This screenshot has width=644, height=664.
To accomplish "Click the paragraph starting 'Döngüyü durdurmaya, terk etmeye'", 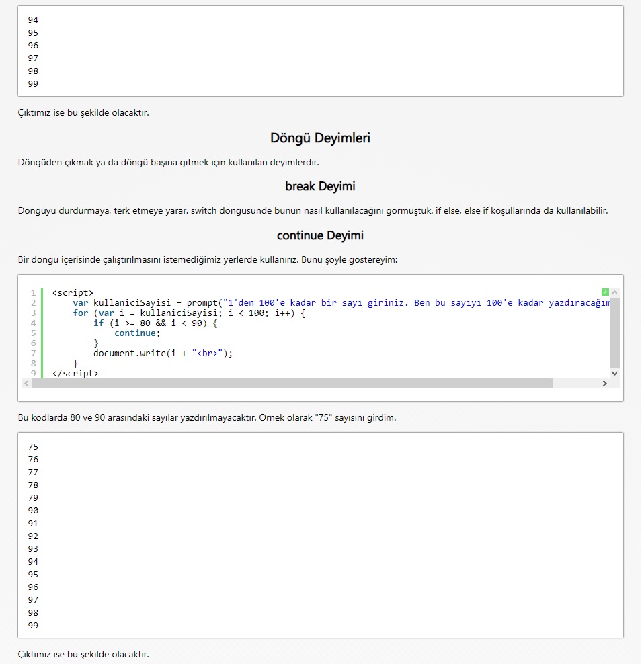I will coord(313,210).
